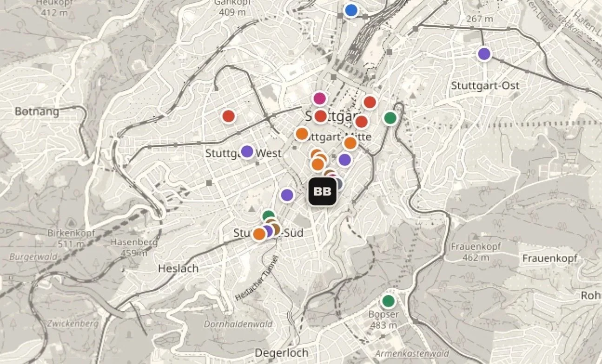Click the Degerloch place label
The image size is (602, 364).
(281, 353)
